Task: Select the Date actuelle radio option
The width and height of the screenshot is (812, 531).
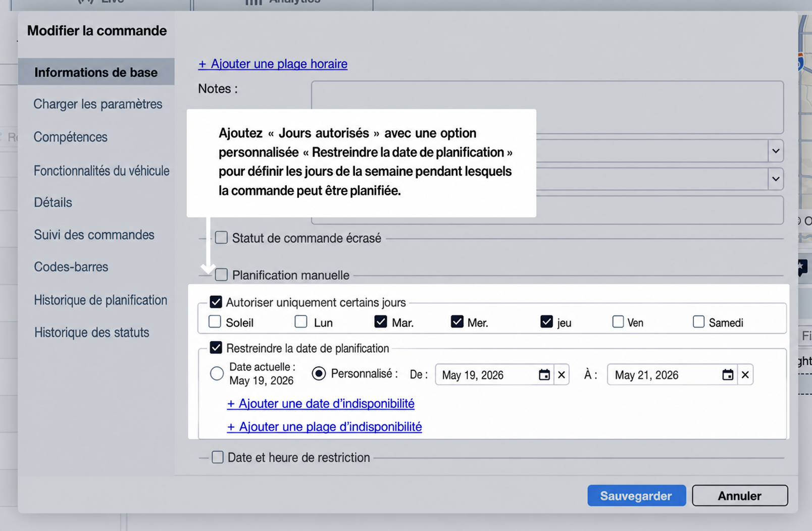Action: (217, 374)
